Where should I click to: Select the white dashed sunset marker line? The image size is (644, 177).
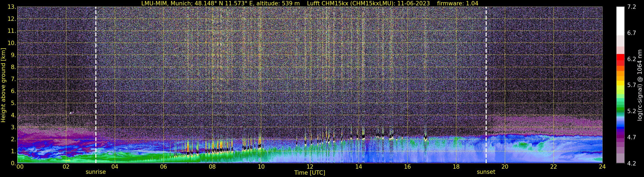coord(486,85)
